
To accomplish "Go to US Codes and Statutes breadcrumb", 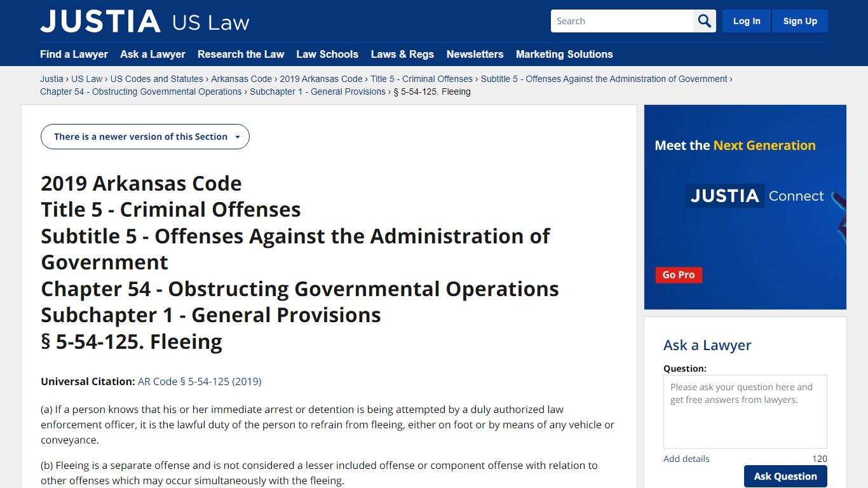I will pos(157,79).
